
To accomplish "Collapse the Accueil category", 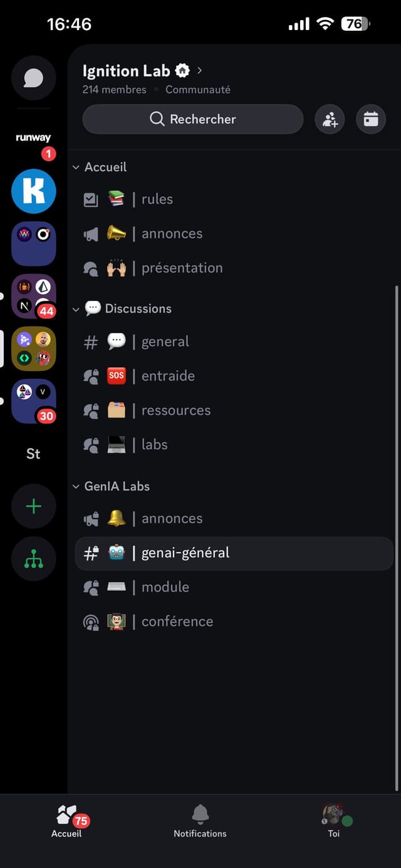I will [100, 167].
